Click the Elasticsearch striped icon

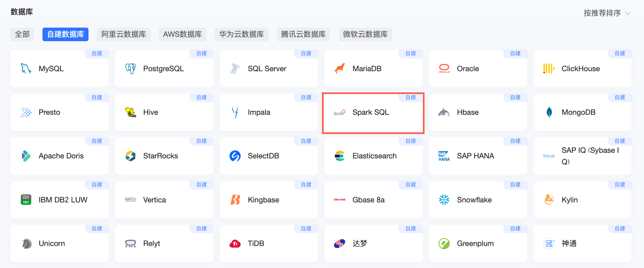pos(340,156)
